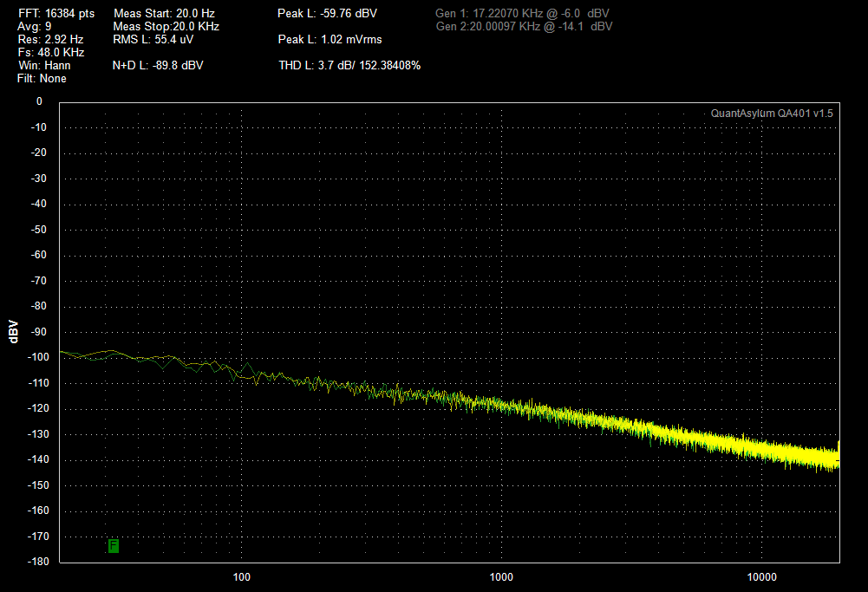Click the green F marker on the graph
This screenshot has height=592, width=868.
[114, 546]
